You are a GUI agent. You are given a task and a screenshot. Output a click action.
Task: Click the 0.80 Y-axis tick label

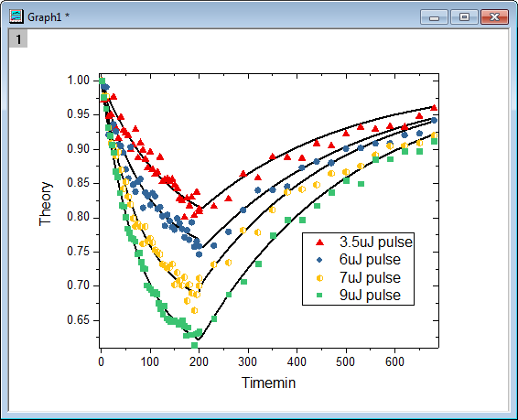79,217
